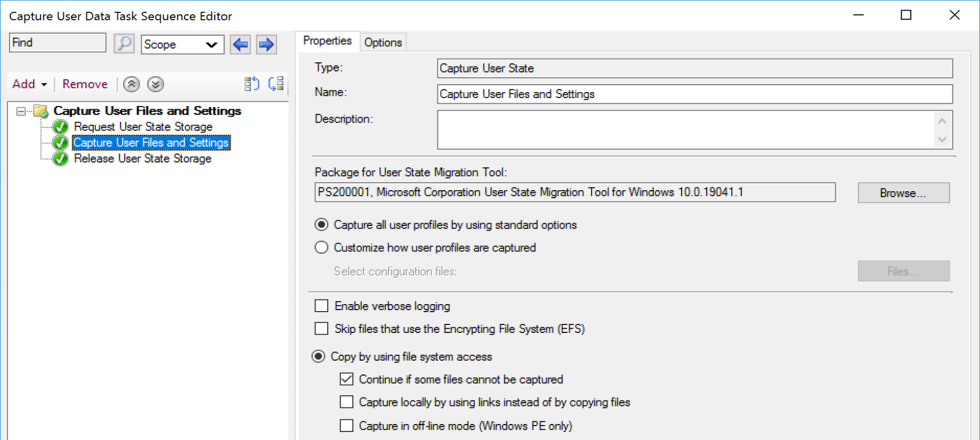Viewport: 980px width, 440px height.
Task: Select the Properties tab
Action: (327, 41)
